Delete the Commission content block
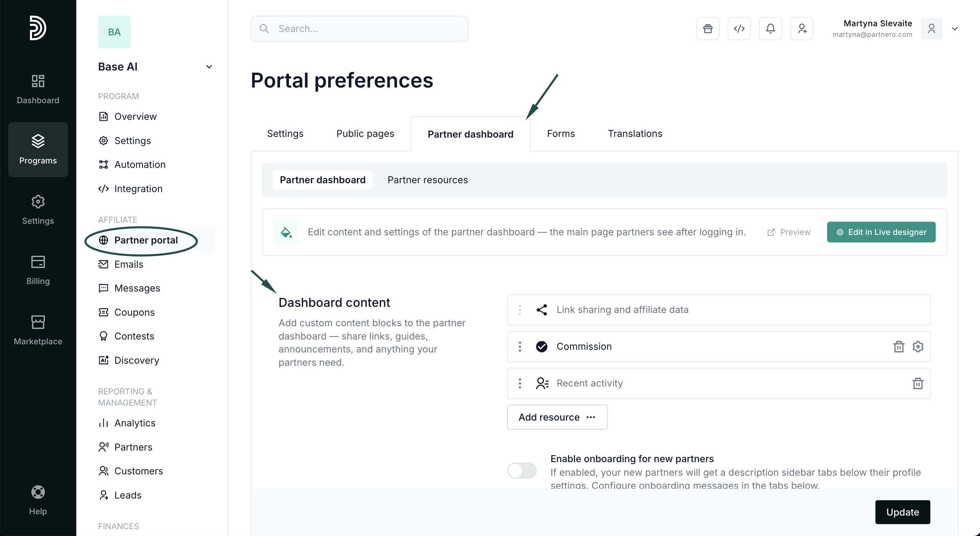The width and height of the screenshot is (980, 536). [x=899, y=347]
